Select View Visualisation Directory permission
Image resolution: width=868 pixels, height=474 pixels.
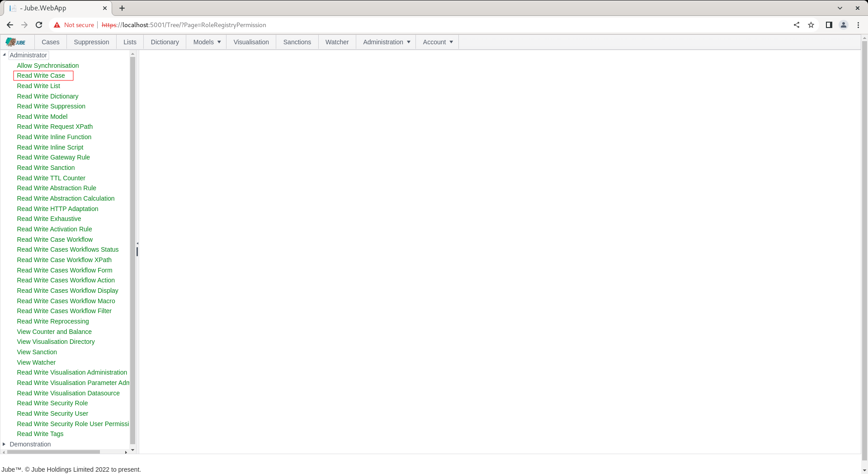click(56, 342)
